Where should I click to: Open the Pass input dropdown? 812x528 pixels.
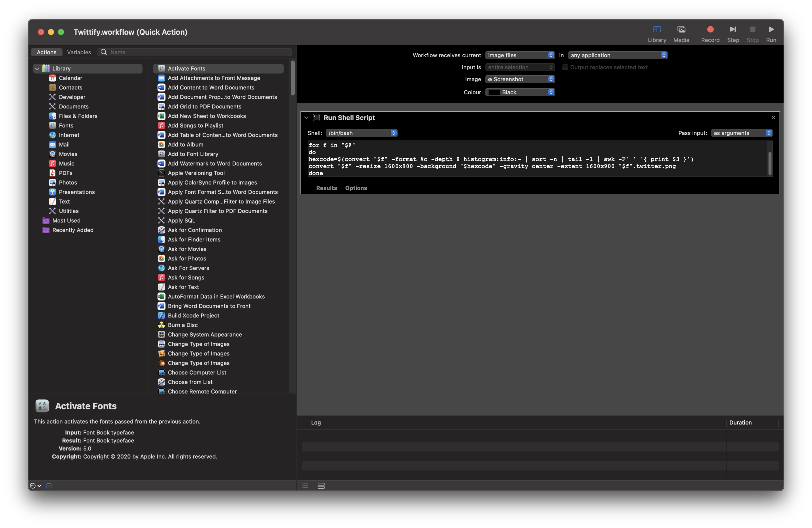click(741, 133)
